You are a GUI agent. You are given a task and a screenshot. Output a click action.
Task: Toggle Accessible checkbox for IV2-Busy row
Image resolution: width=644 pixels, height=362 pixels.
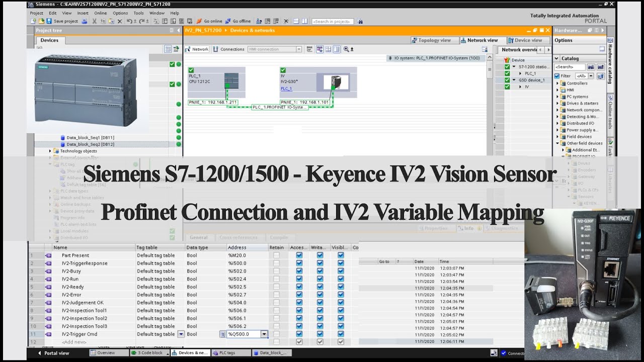pos(299,271)
